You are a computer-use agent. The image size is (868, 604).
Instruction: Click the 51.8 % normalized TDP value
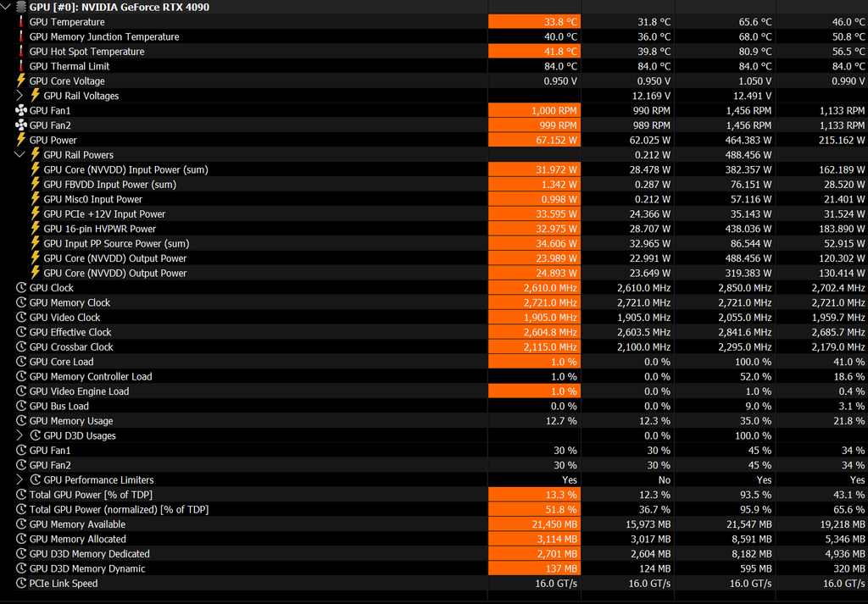pyautogui.click(x=534, y=509)
